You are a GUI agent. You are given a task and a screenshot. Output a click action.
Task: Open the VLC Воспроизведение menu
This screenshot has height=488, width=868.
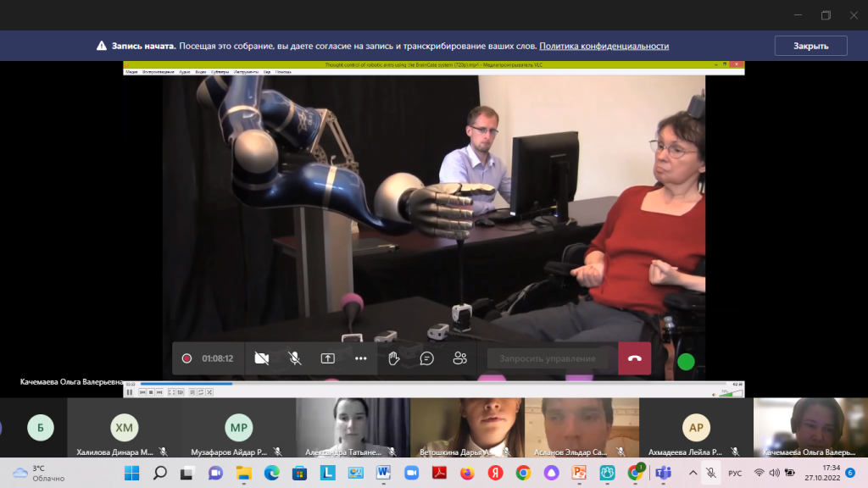tap(159, 72)
